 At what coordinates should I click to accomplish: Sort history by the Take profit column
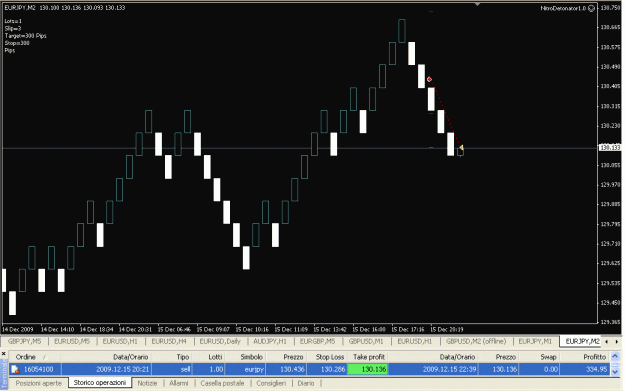(x=369, y=357)
